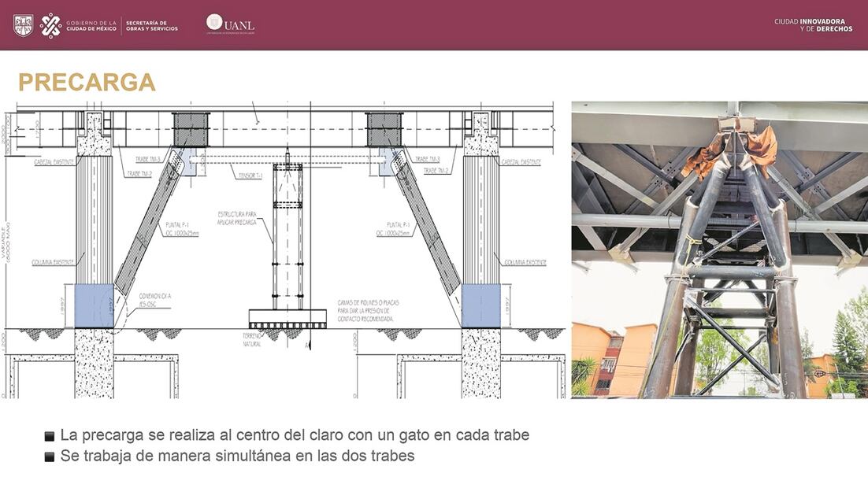Select the Ciudad de México government escudo icon
The image size is (868, 488).
[x=24, y=23]
